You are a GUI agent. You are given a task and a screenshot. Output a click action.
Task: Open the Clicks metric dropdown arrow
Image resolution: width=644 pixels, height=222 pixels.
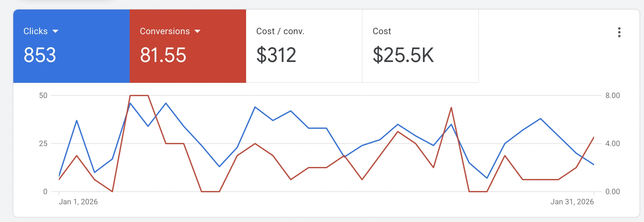pos(55,31)
